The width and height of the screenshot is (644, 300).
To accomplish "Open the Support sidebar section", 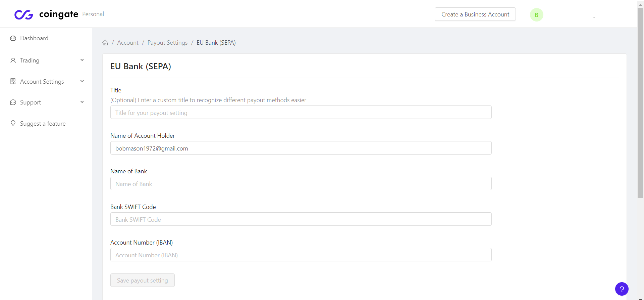I will 46,102.
